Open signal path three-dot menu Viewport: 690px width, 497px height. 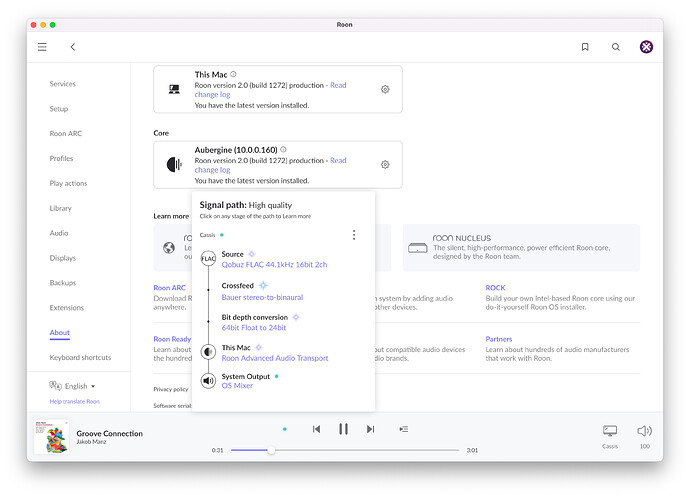(354, 235)
